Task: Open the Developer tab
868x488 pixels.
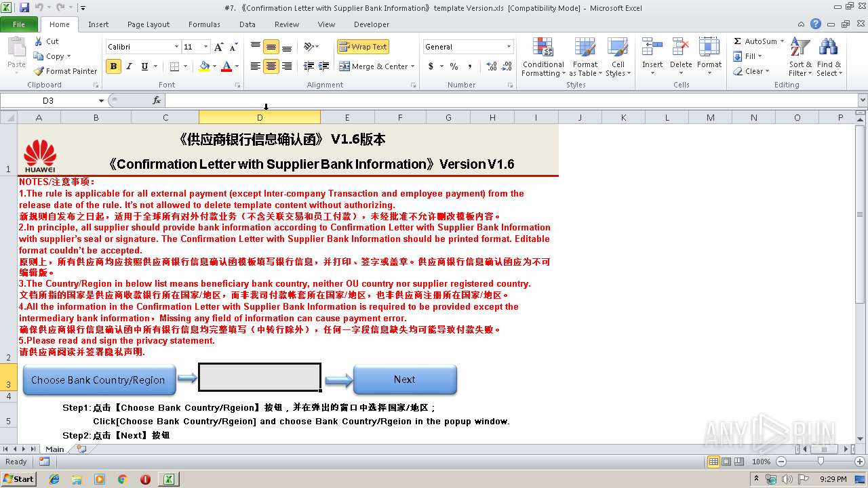Action: click(x=372, y=24)
